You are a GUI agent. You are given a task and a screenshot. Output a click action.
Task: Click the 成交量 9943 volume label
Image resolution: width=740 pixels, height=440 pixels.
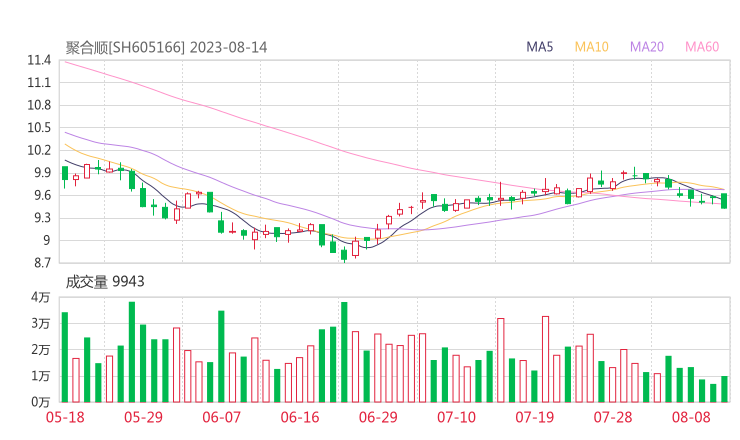pyautogui.click(x=105, y=282)
